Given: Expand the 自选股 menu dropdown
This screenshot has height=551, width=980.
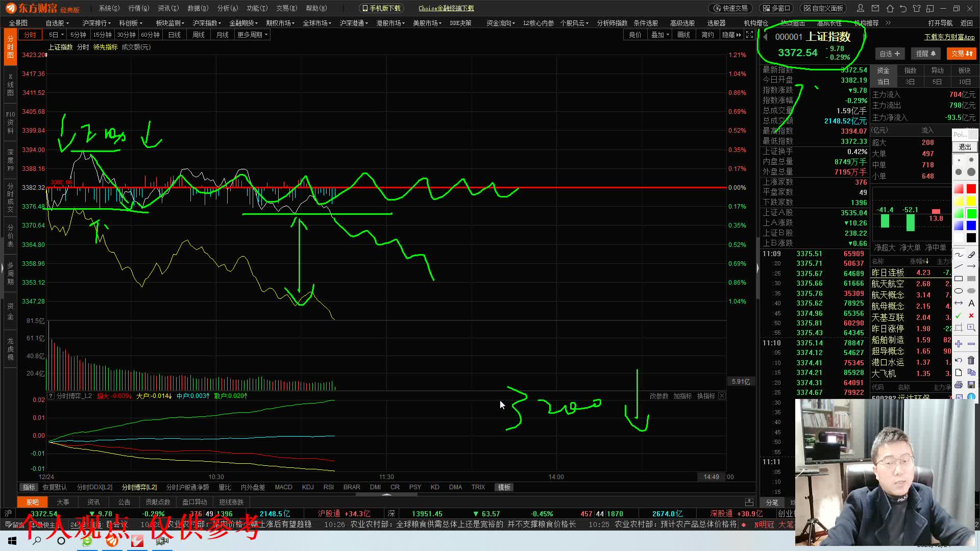Looking at the screenshot, I should point(57,23).
